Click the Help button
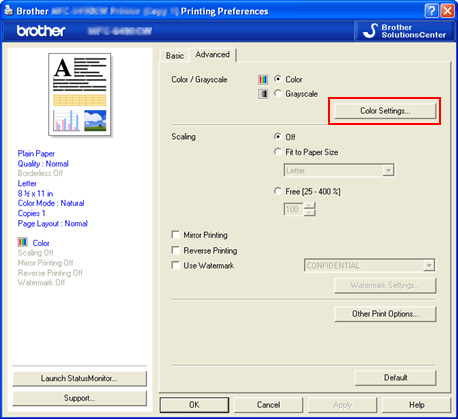The image size is (458, 419). 416,405
